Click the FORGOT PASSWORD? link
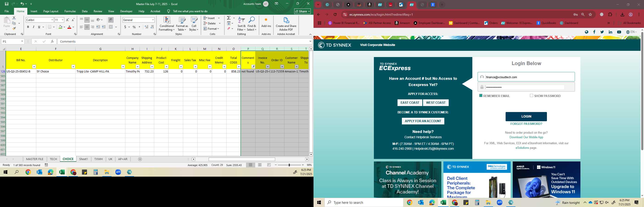The height and width of the screenshot is (207, 644). [x=526, y=124]
